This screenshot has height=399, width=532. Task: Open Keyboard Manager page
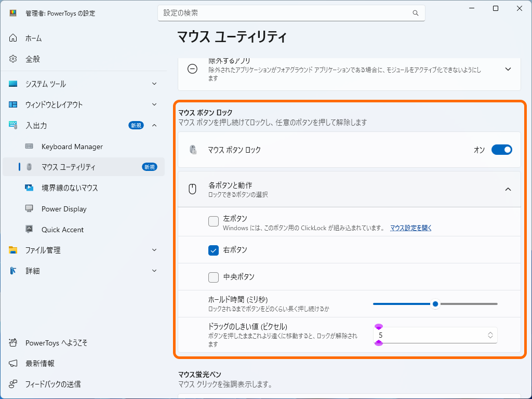84,146
